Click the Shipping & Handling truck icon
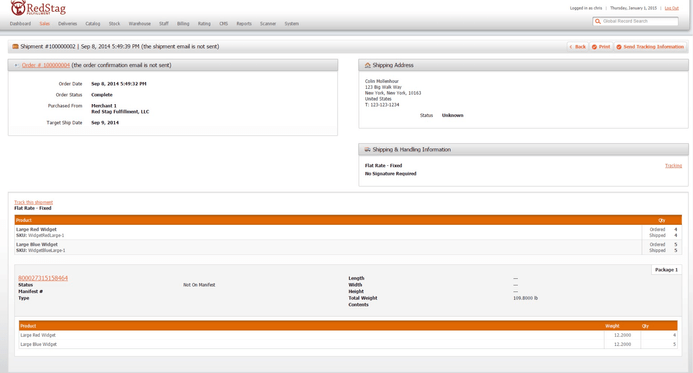Screen dimensions: 693x373 click(367, 150)
